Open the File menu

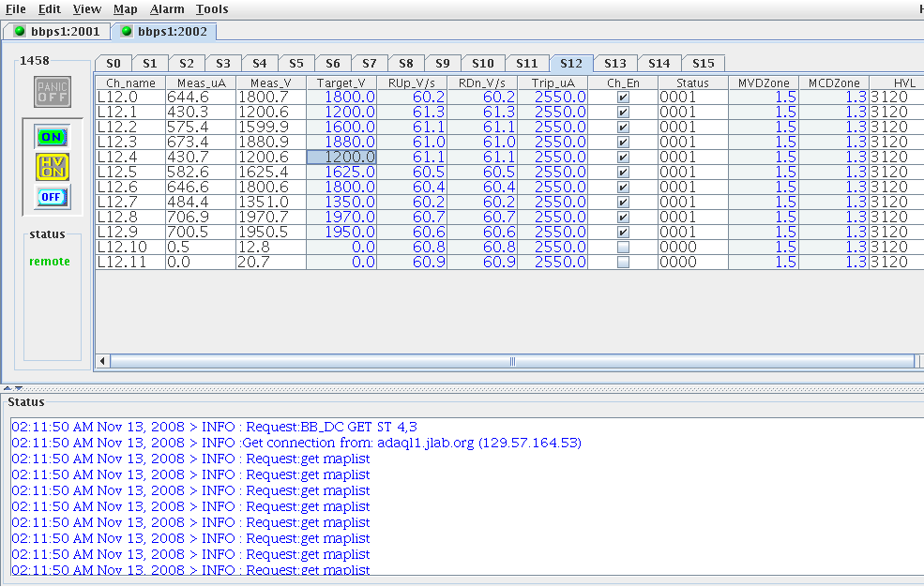point(15,8)
